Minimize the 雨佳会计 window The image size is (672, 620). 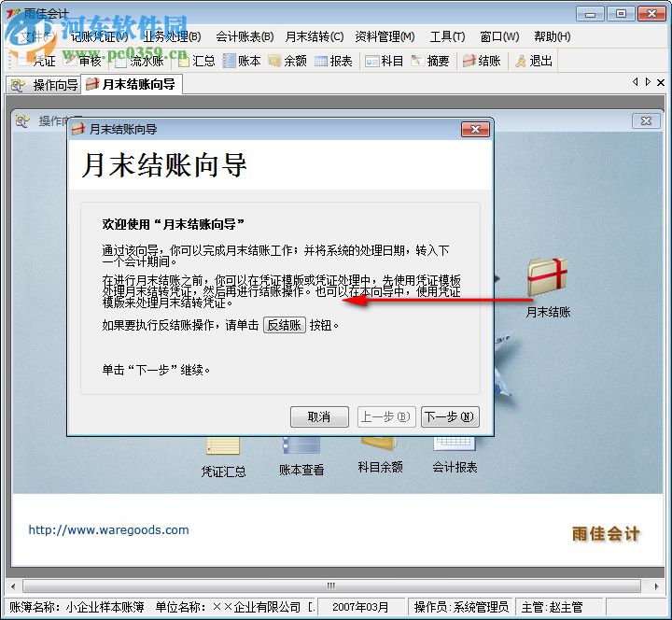point(590,14)
